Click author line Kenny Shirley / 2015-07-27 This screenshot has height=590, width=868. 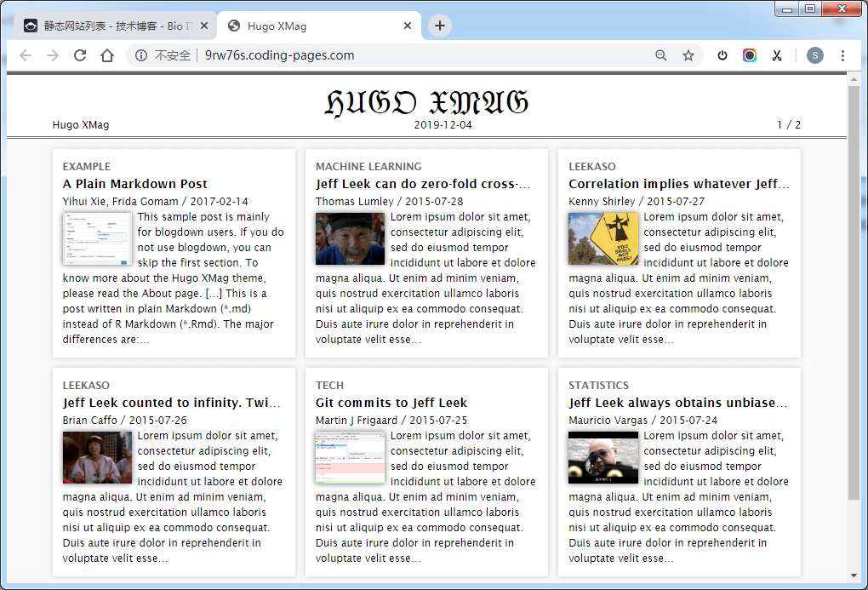[637, 202]
